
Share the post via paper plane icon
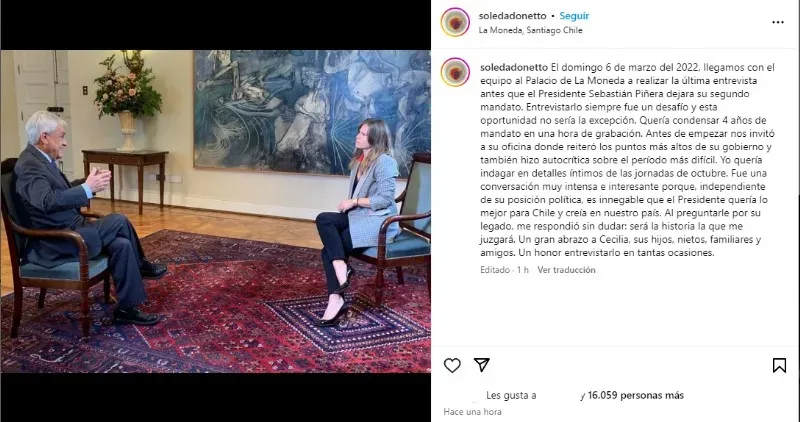pyautogui.click(x=482, y=365)
